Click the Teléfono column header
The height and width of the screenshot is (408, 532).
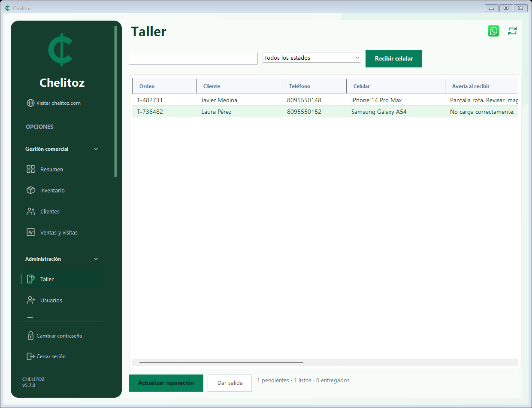(314, 86)
